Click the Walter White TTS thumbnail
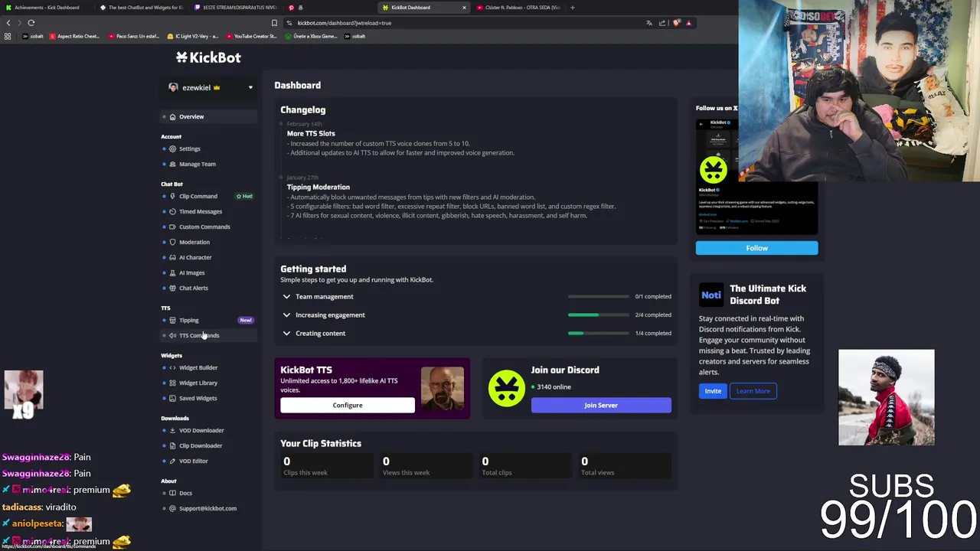This screenshot has width=980, height=551. coord(443,389)
